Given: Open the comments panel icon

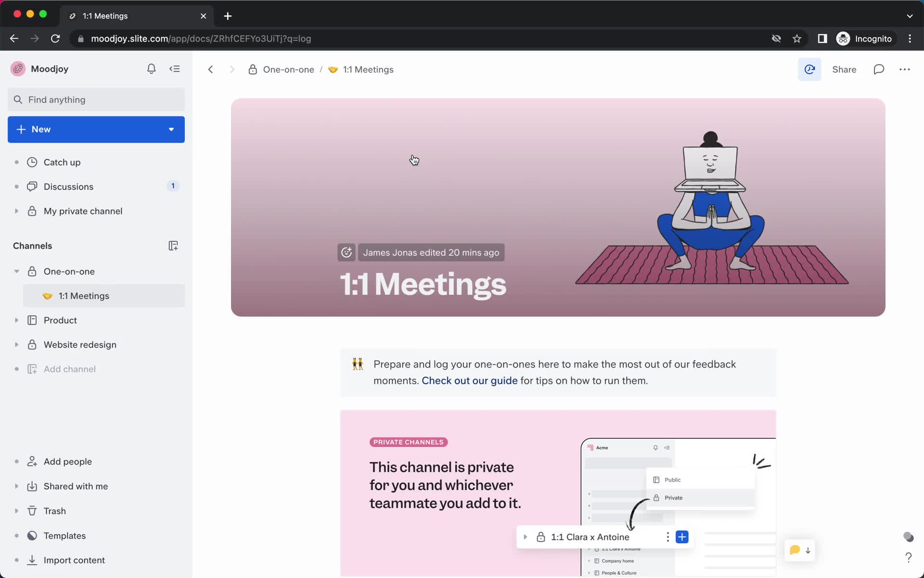Looking at the screenshot, I should click(879, 69).
